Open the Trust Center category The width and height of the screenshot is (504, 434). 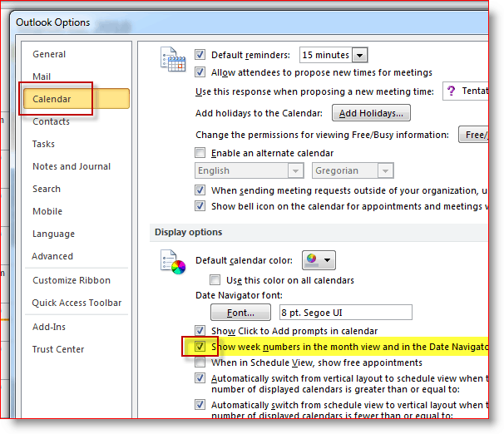point(58,349)
